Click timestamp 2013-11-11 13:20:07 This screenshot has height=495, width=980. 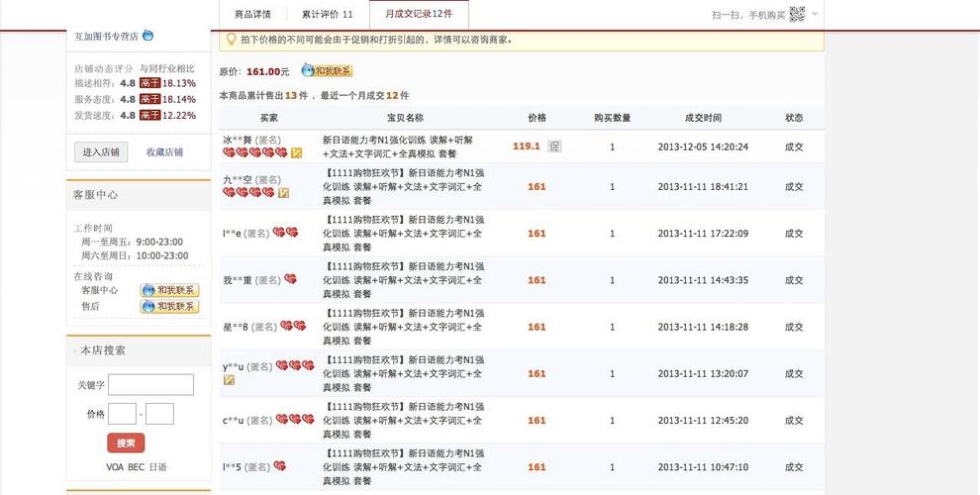(x=703, y=374)
